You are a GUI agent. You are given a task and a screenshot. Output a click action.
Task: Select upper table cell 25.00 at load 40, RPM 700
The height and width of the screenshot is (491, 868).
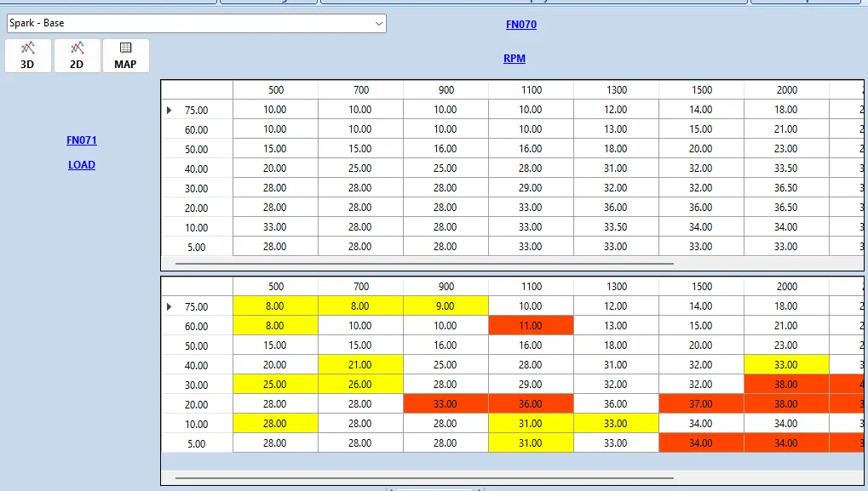[x=361, y=168]
